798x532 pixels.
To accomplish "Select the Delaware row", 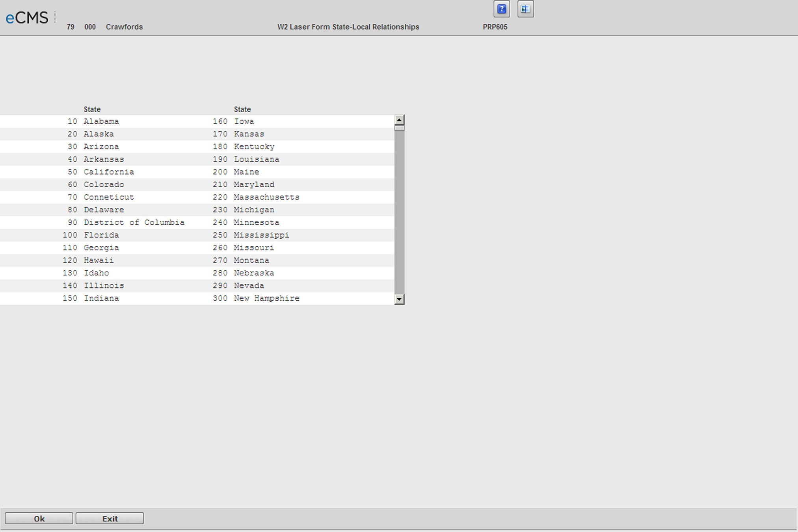I will pos(104,210).
